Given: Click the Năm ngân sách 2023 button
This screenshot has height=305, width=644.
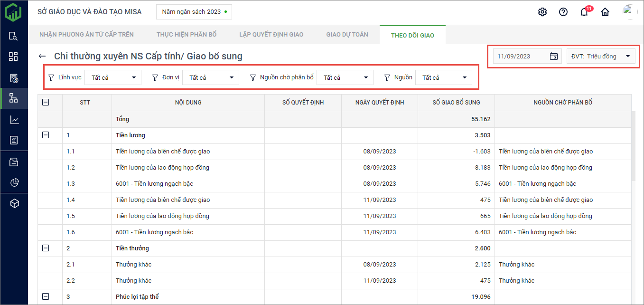Looking at the screenshot, I should click(x=194, y=12).
